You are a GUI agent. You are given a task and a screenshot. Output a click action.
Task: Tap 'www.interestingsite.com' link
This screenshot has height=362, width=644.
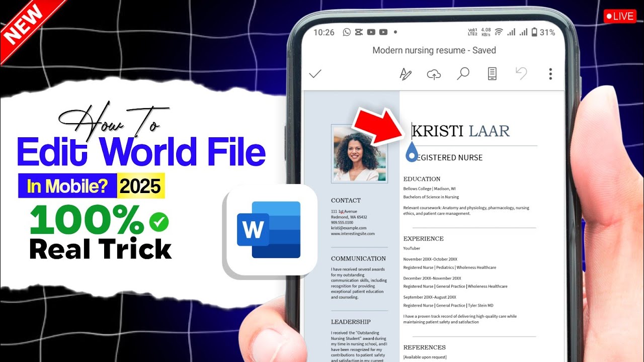pos(353,234)
